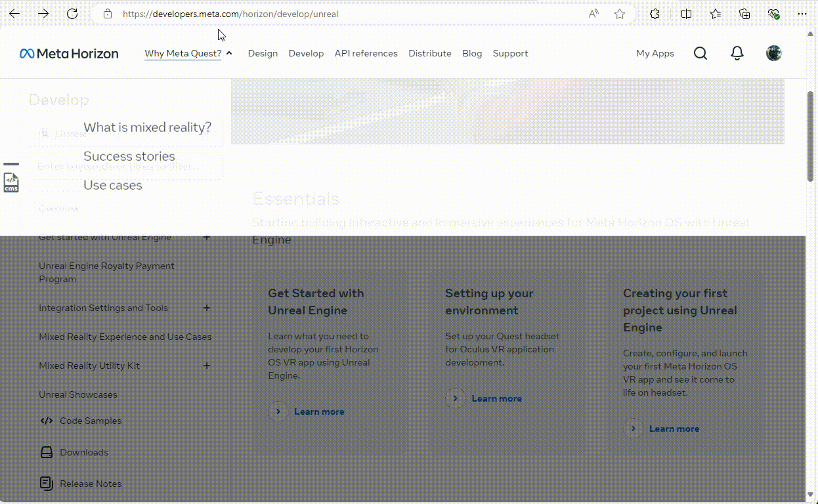Select Success stories from the dropdown
The height and width of the screenshot is (504, 818).
(x=129, y=156)
